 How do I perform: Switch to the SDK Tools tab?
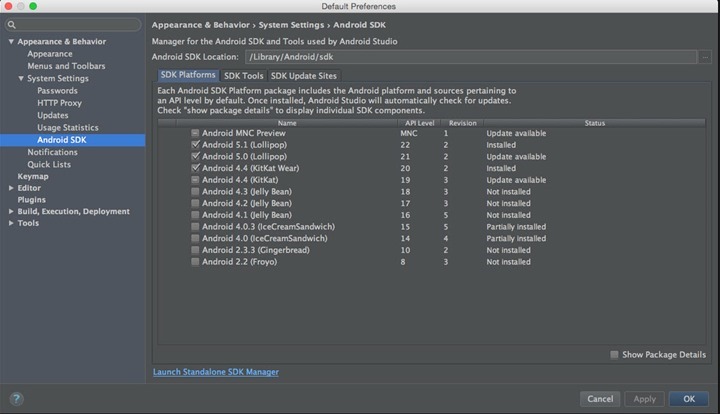[x=243, y=76]
